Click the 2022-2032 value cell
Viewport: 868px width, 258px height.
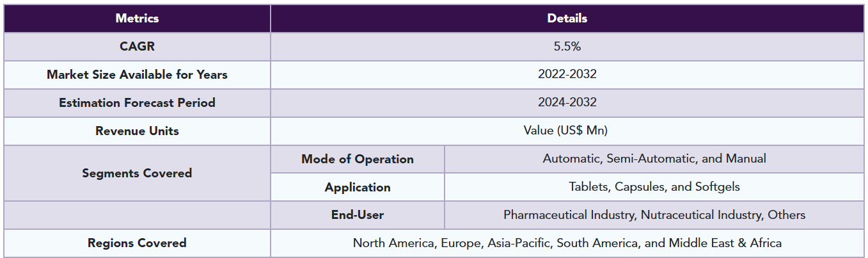[x=567, y=74]
